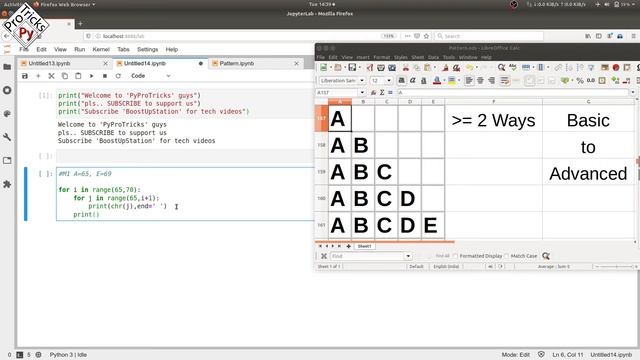Open the cell type Code dropdown
Image resolution: width=640 pixels, height=360 pixels.
(x=150, y=76)
